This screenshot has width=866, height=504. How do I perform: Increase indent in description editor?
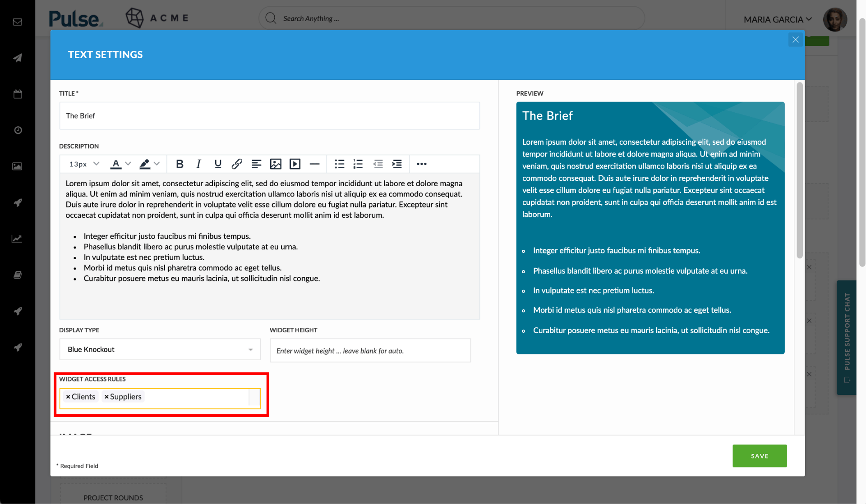[x=397, y=164]
